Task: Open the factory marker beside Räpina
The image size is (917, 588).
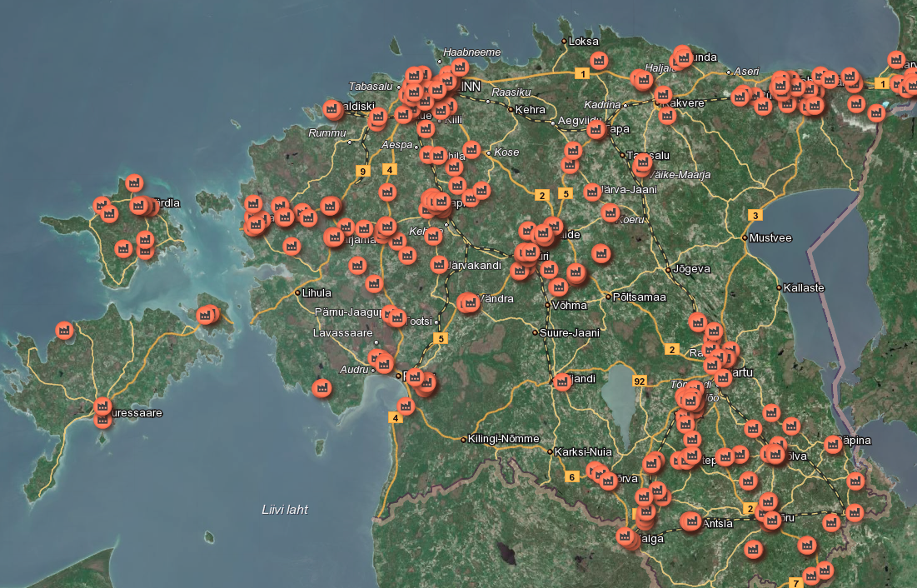Action: tap(833, 444)
